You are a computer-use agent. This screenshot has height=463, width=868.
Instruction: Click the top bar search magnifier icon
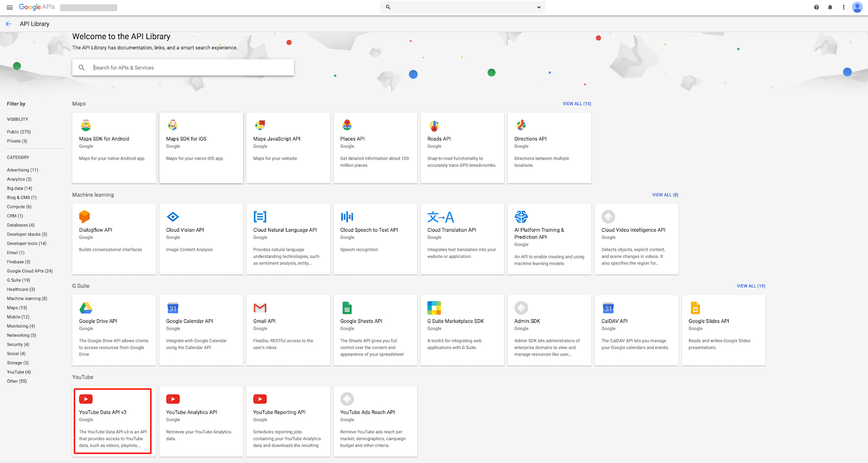click(x=388, y=7)
